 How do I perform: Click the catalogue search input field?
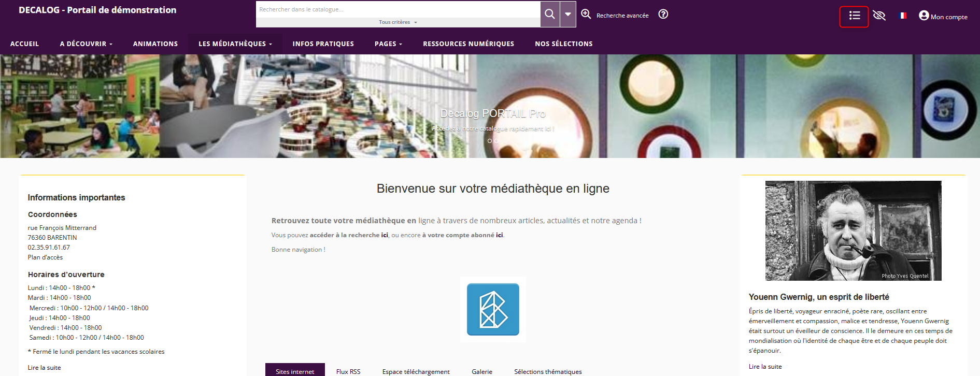point(397,9)
